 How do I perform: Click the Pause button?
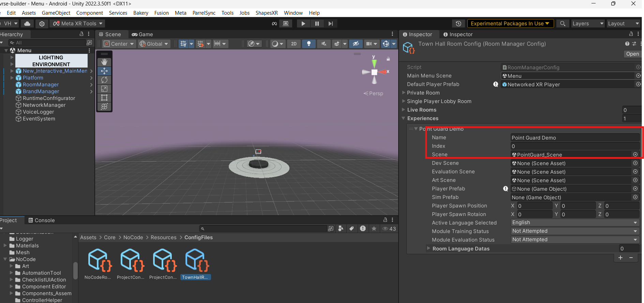pos(317,24)
